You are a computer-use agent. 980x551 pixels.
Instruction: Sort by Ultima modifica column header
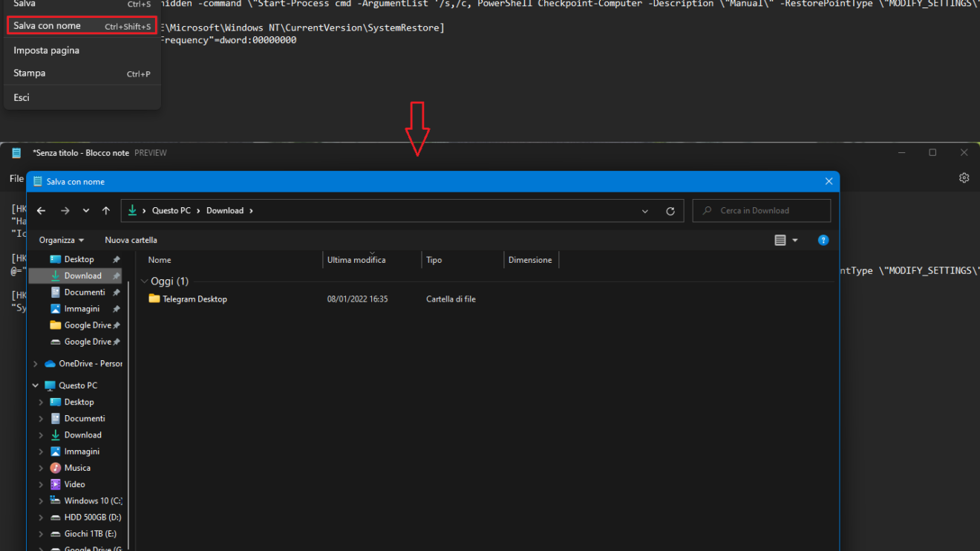coord(356,260)
